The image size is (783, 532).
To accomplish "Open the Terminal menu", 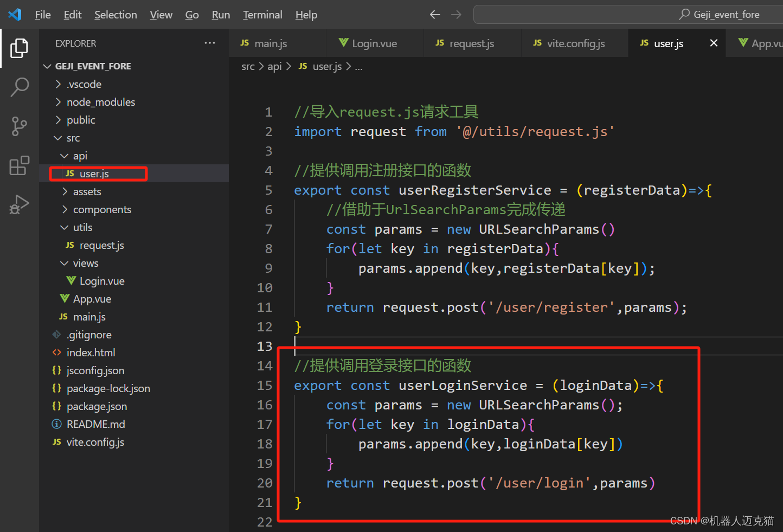I will pyautogui.click(x=262, y=15).
